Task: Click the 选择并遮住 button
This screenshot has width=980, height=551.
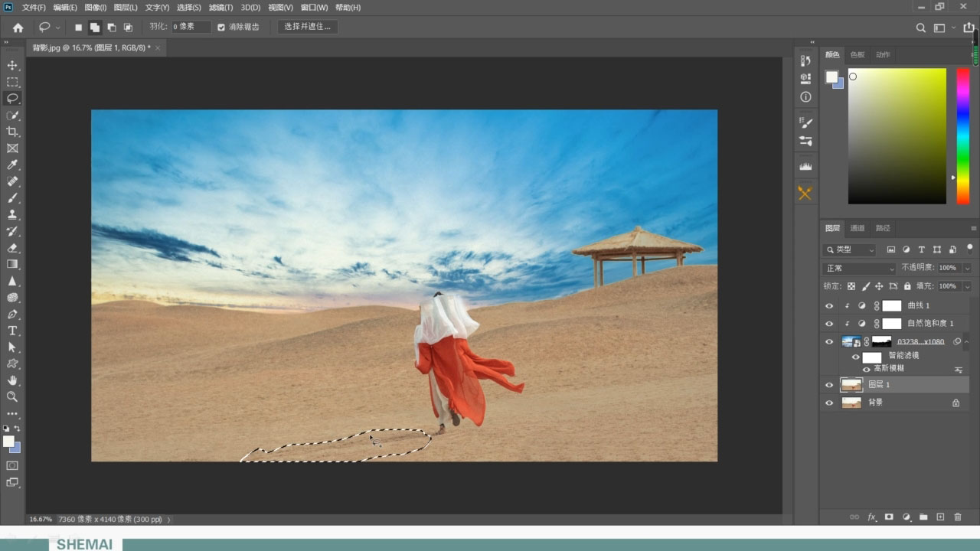Action: pyautogui.click(x=307, y=27)
